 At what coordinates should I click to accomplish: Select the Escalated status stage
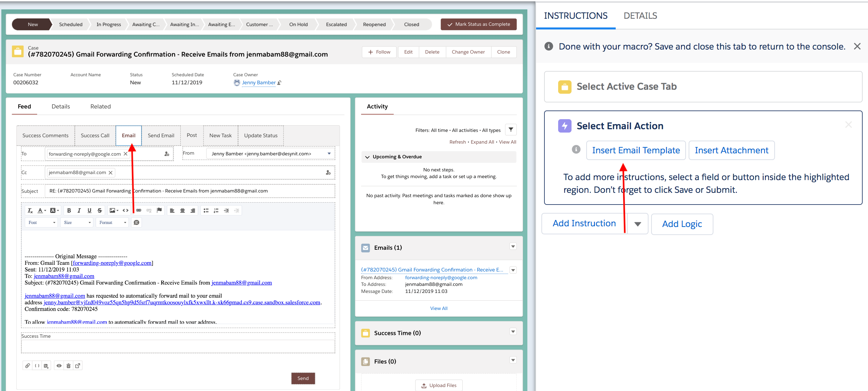[x=336, y=25]
